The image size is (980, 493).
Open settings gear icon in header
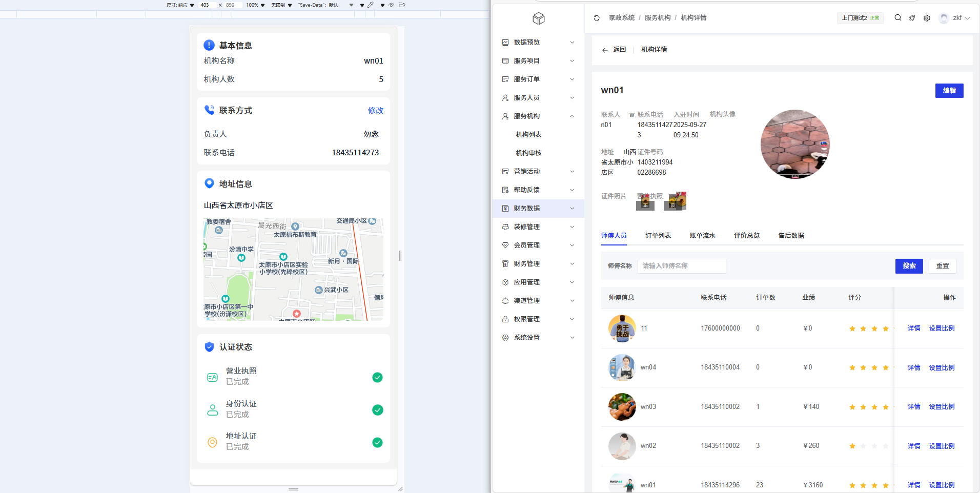927,18
